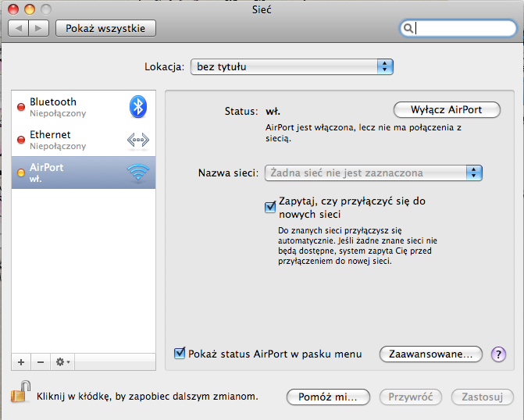Add a new network service with plus button

click(x=21, y=362)
